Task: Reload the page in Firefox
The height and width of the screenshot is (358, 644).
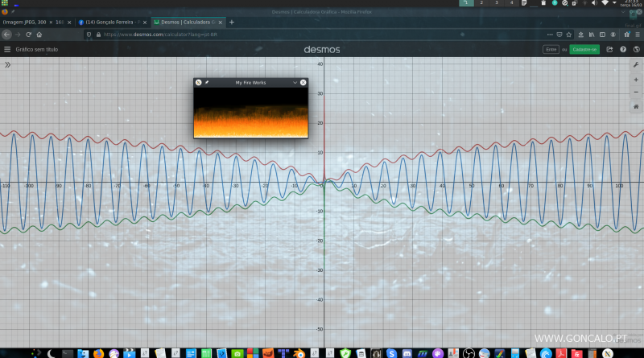Action: tap(29, 35)
